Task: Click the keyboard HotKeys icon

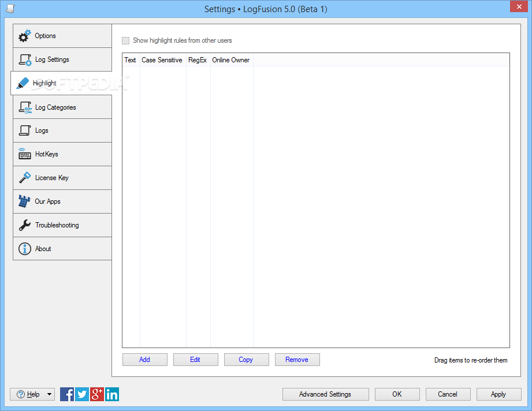Action: 24,154
